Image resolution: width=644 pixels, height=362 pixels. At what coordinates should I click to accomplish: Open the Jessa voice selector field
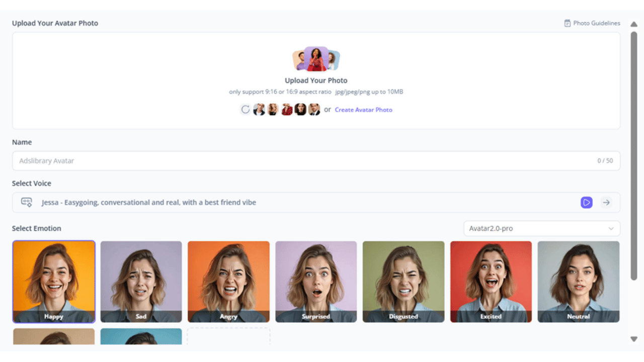point(316,202)
